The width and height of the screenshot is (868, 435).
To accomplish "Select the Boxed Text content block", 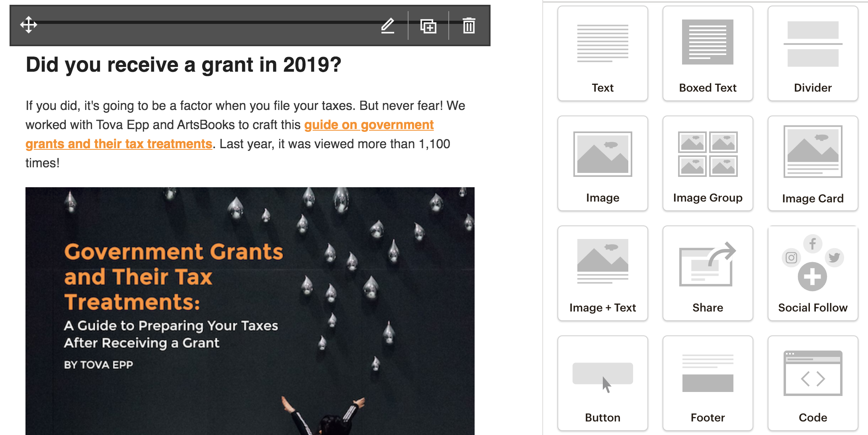I will point(708,53).
